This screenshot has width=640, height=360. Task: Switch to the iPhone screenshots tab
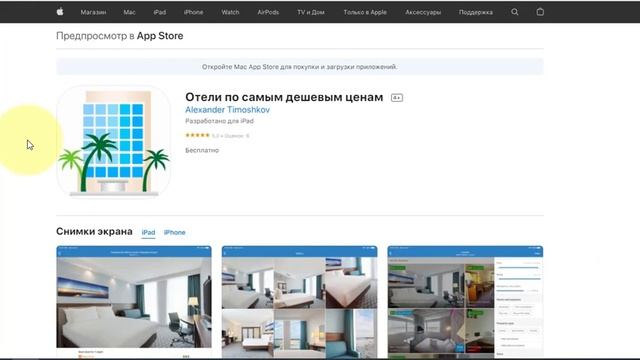175,232
